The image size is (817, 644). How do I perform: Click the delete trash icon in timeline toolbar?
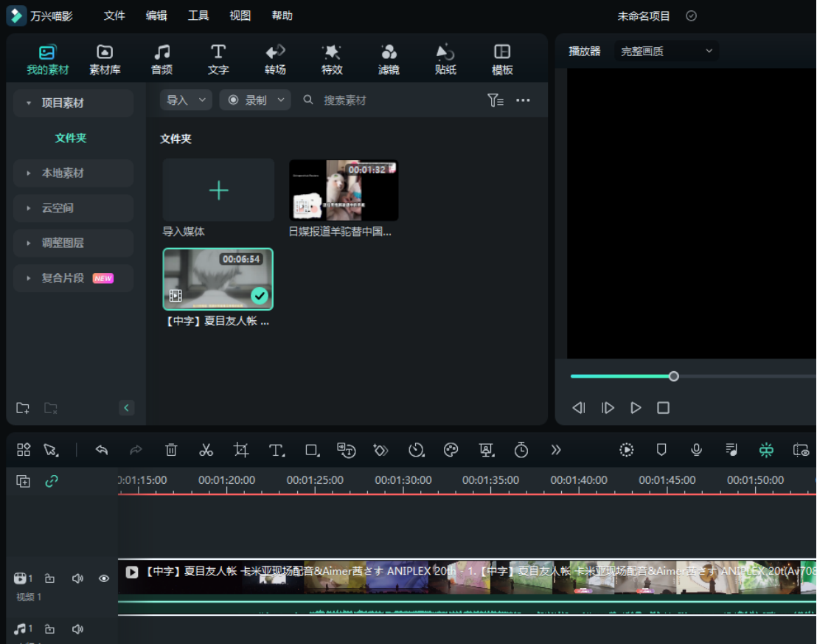tap(171, 450)
